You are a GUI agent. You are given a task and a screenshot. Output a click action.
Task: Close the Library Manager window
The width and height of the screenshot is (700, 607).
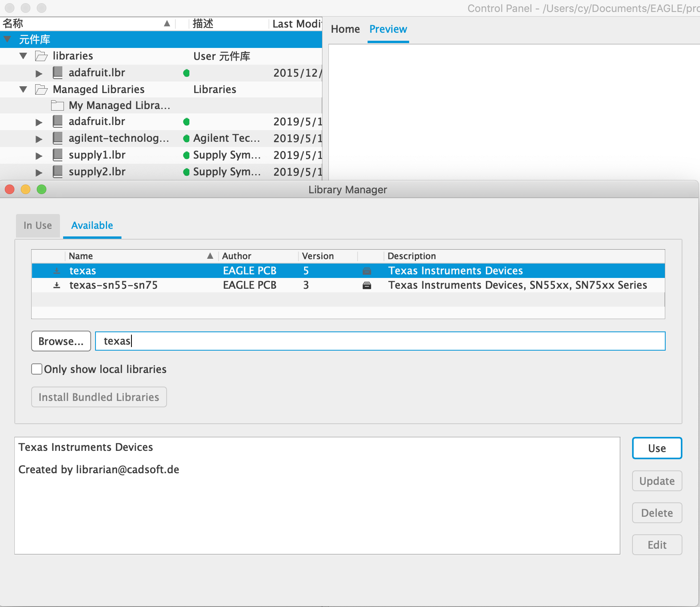[x=10, y=189]
